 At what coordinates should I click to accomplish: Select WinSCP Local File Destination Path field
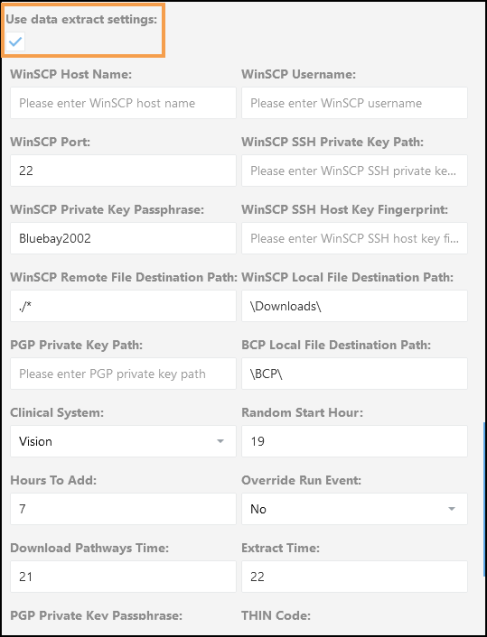click(354, 306)
